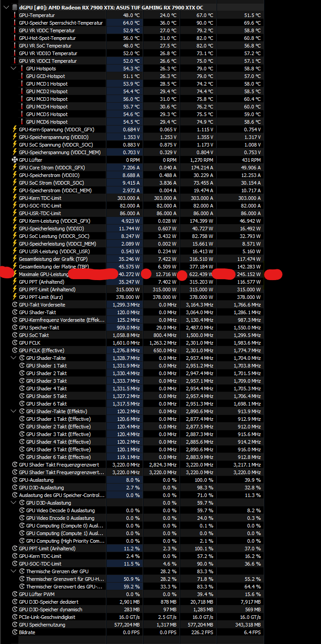The width and height of the screenshot is (321, 644).
Task: Click the clock icon for GPU Speicher-Takt
Action: pyautogui.click(x=15, y=328)
